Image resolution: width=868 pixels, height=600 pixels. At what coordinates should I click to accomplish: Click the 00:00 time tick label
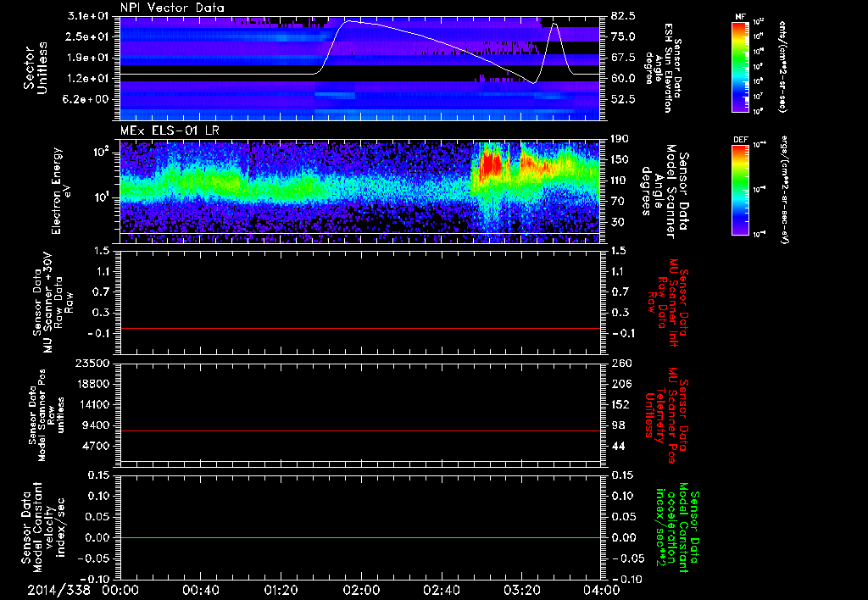pyautogui.click(x=120, y=590)
